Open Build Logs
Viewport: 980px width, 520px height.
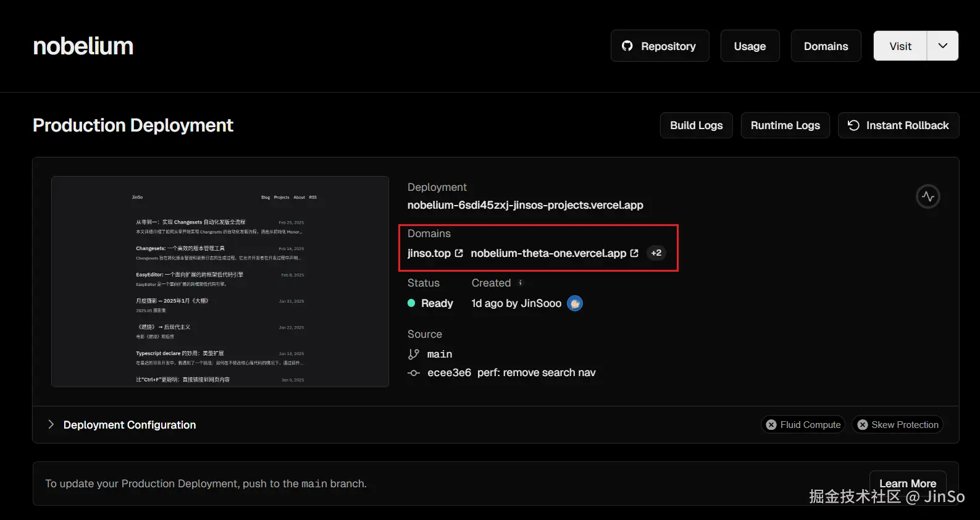coord(696,125)
